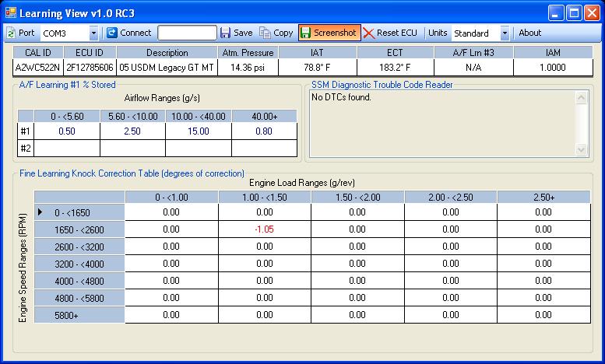Select the A/F learning value 15.00
The height and width of the screenshot is (364, 605).
pyautogui.click(x=199, y=131)
